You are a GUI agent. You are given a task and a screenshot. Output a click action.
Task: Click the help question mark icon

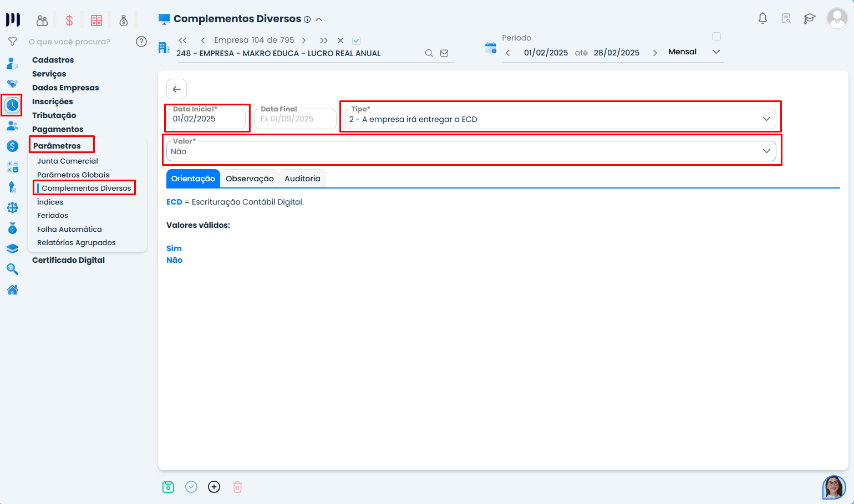coord(141,42)
